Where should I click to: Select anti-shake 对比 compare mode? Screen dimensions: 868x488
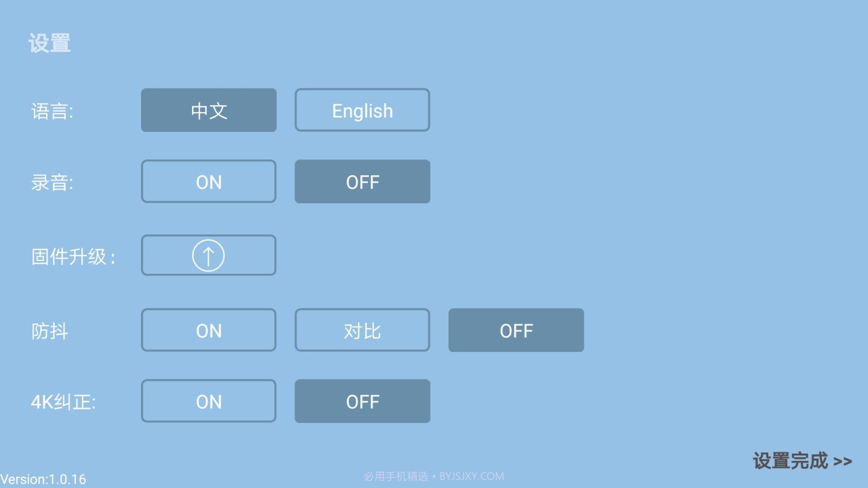[362, 330]
